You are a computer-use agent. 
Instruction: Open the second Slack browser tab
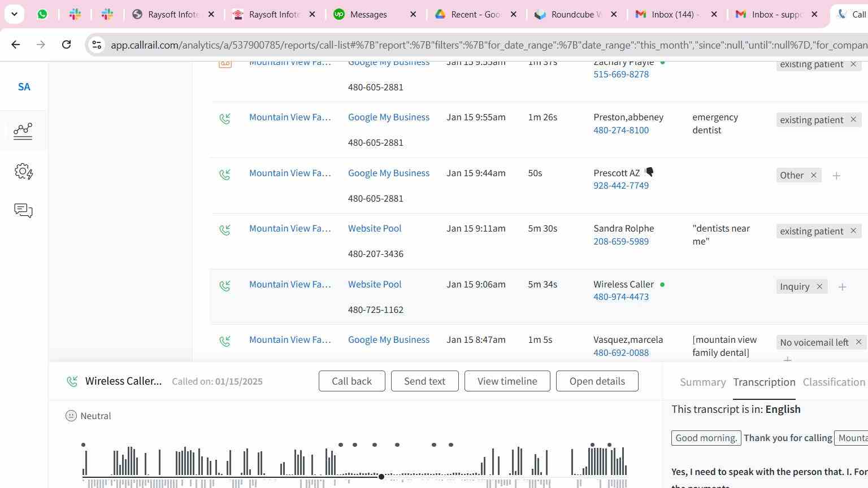point(107,14)
